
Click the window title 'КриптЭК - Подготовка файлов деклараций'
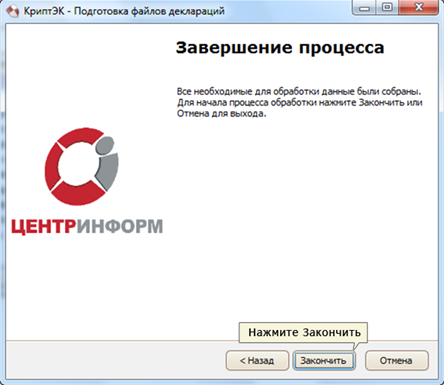[124, 12]
